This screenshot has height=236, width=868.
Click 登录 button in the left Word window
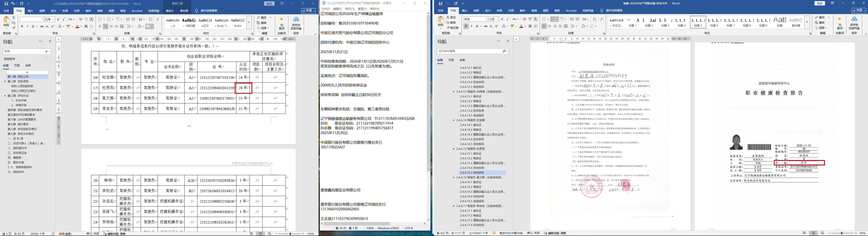coord(269,3)
